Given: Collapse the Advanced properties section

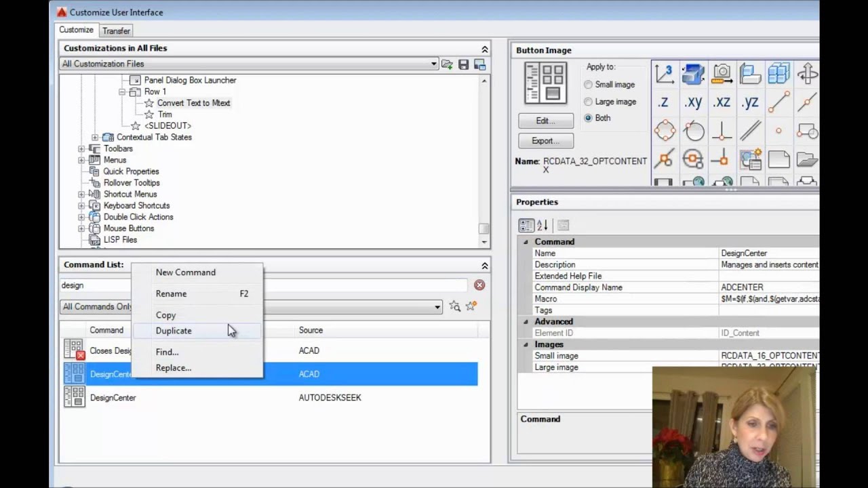Looking at the screenshot, I should click(x=526, y=321).
